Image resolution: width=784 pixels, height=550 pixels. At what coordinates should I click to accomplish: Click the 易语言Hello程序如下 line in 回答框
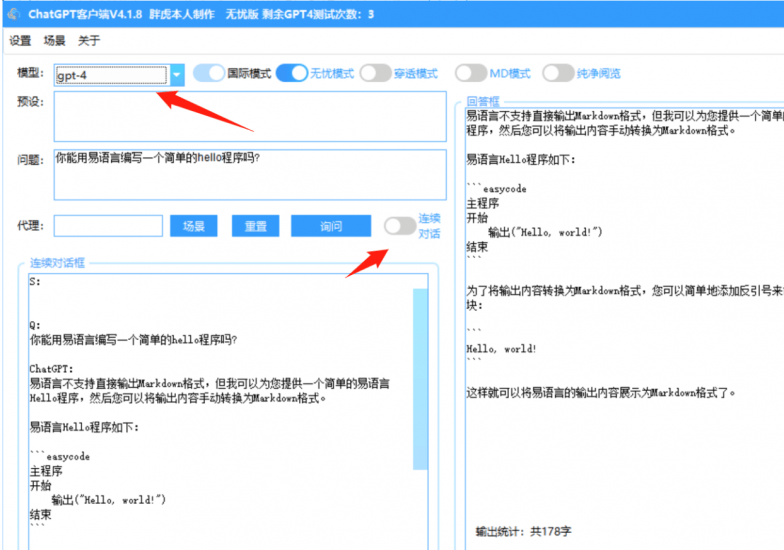click(x=521, y=160)
